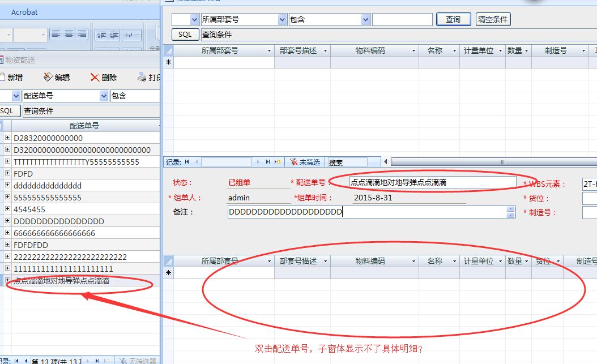597x364 pixels.
Task: Open the 包含 operator dropdown at top
Action: (366, 19)
